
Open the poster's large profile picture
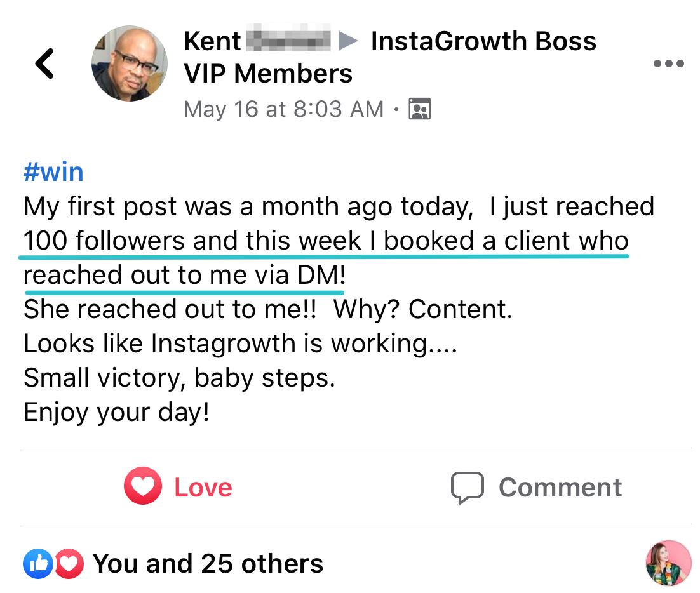tap(130, 63)
